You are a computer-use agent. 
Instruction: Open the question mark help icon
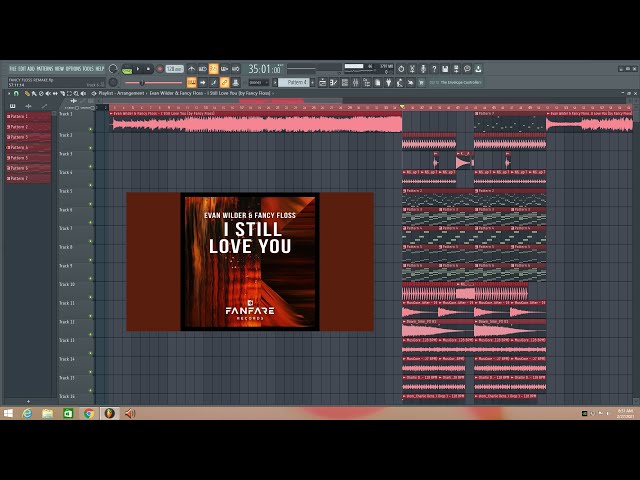pyautogui.click(x=434, y=69)
